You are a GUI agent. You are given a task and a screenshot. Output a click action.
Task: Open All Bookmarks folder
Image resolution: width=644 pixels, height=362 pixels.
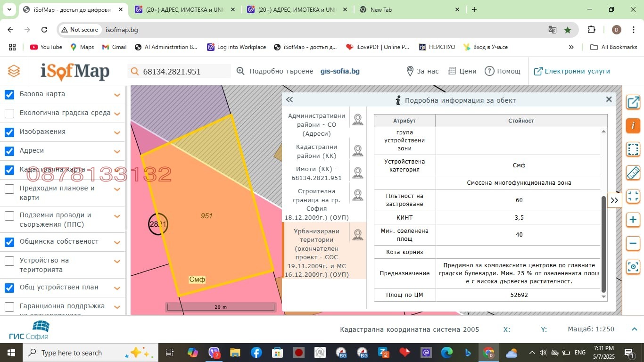coord(613,47)
